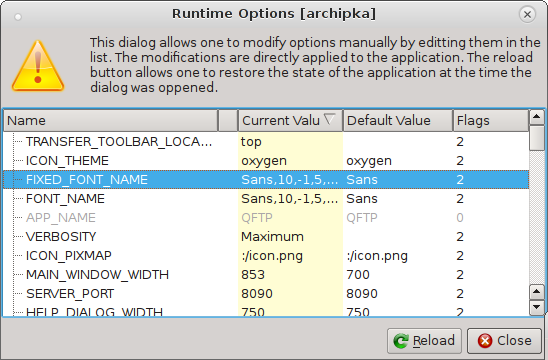
Task: Click APP_NAME default value 'QFTP'
Action: 362,218
